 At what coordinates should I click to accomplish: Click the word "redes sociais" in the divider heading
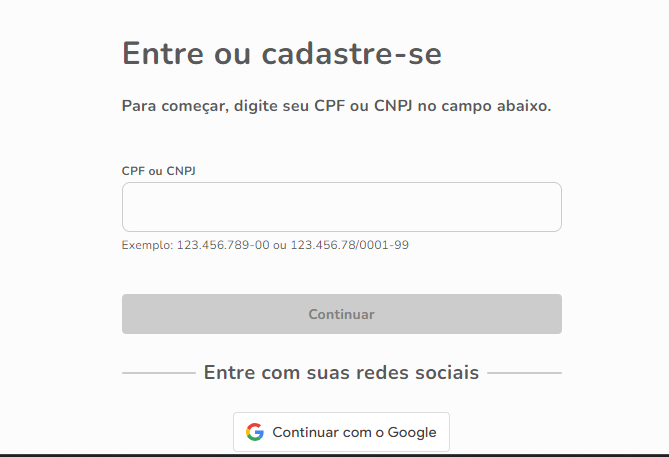coord(423,373)
